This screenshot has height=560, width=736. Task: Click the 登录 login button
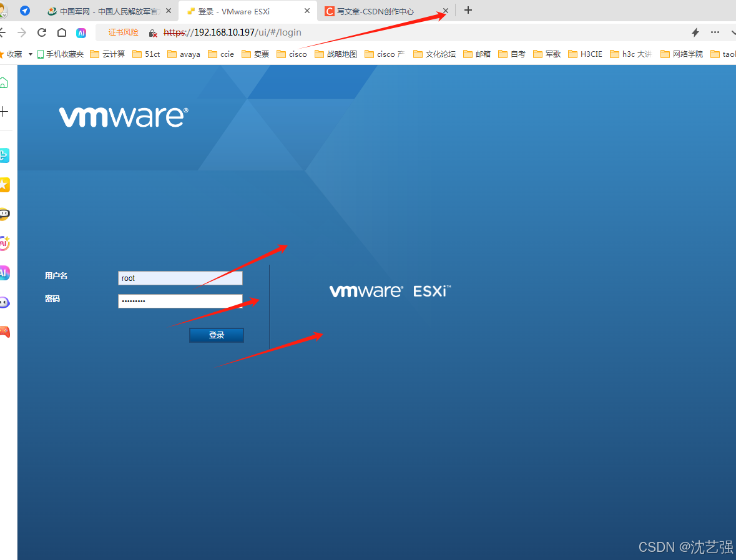[217, 335]
